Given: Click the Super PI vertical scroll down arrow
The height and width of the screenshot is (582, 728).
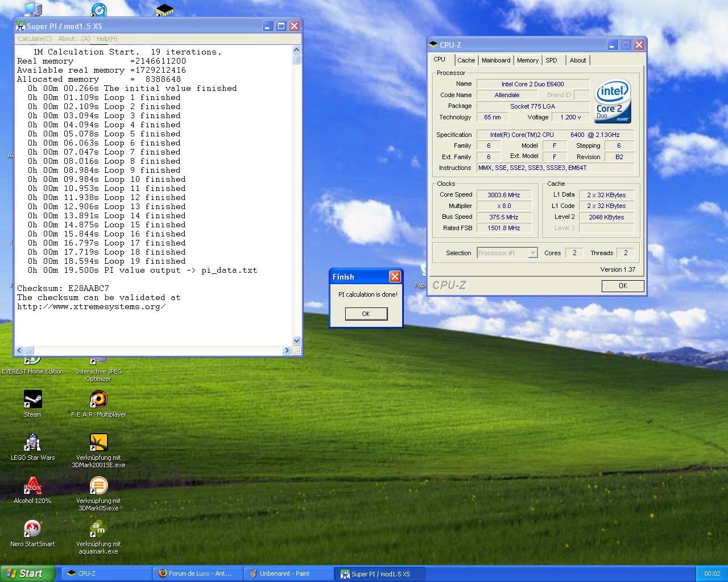Looking at the screenshot, I should [x=296, y=341].
